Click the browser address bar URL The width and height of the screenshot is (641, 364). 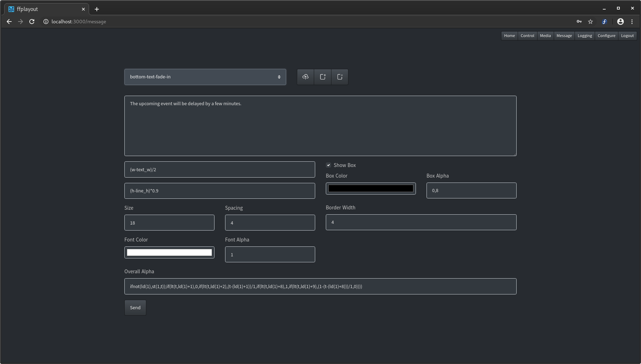(x=79, y=22)
